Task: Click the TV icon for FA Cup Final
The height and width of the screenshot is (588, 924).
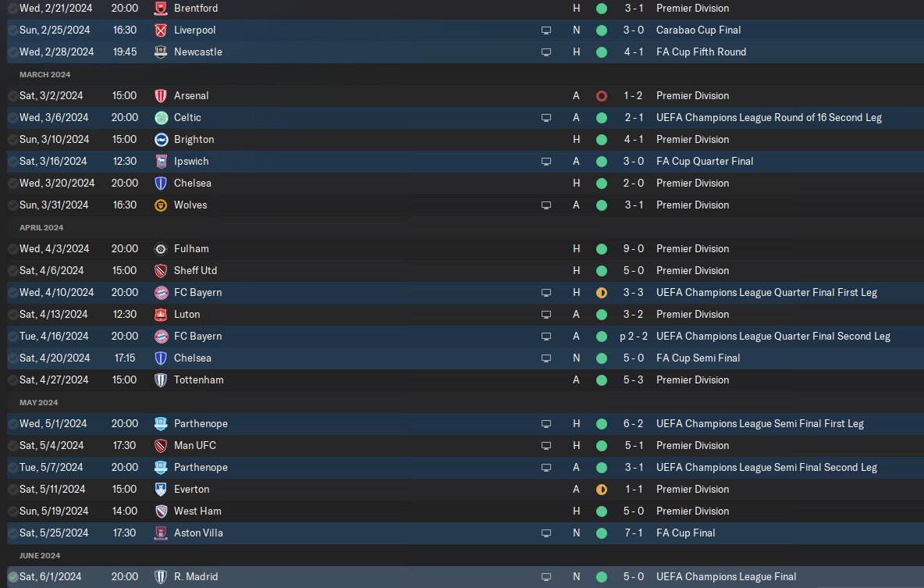Action: pos(546,533)
